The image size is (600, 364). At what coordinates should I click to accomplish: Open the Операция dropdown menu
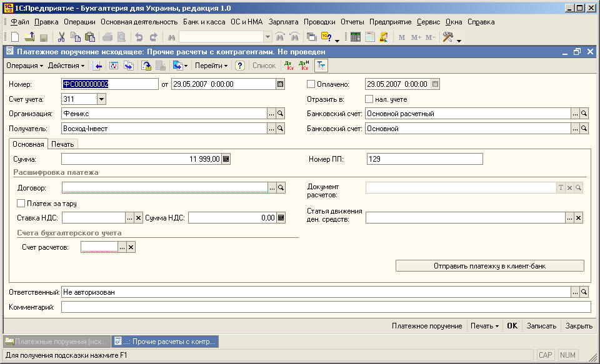[x=24, y=66]
